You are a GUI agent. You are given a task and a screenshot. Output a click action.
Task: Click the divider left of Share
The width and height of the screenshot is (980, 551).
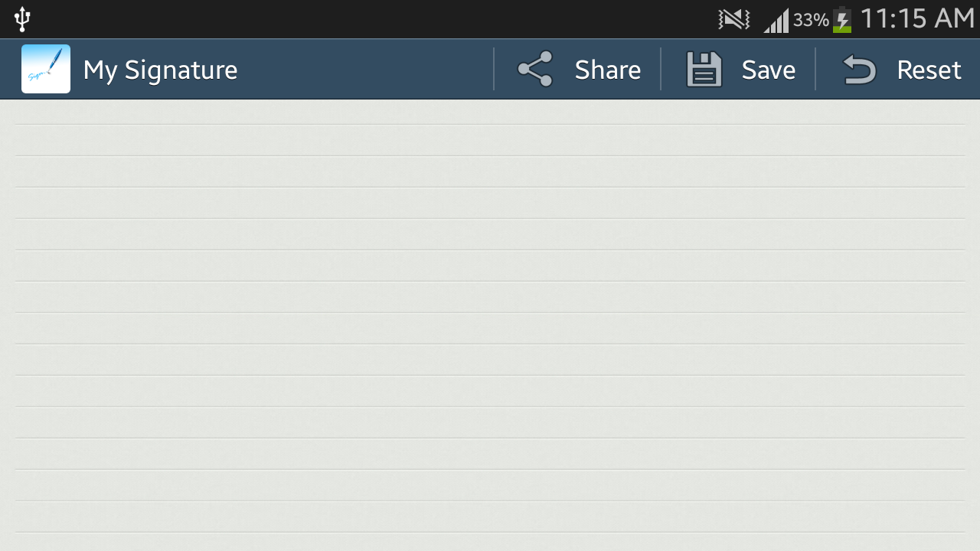click(x=494, y=69)
